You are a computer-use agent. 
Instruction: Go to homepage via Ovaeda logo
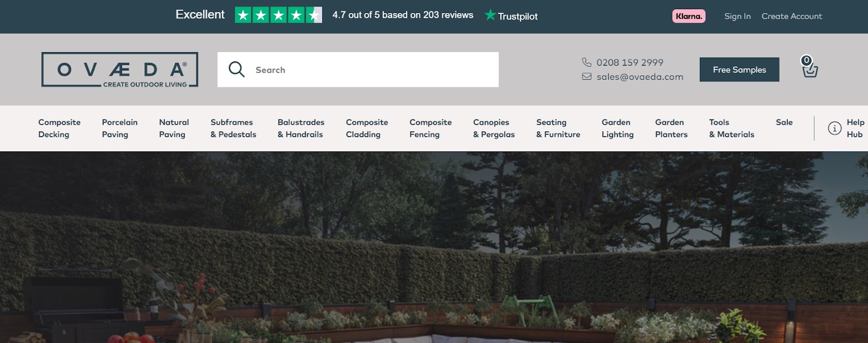[x=120, y=69]
